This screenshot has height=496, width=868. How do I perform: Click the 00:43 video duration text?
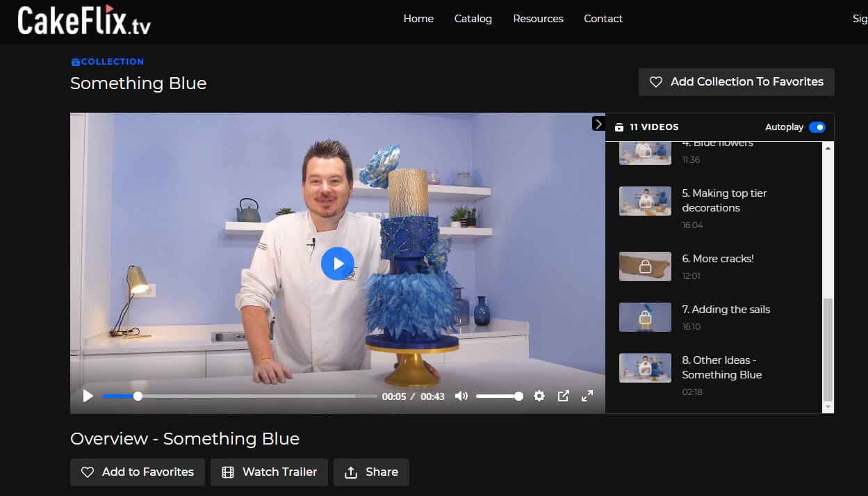[x=433, y=397]
